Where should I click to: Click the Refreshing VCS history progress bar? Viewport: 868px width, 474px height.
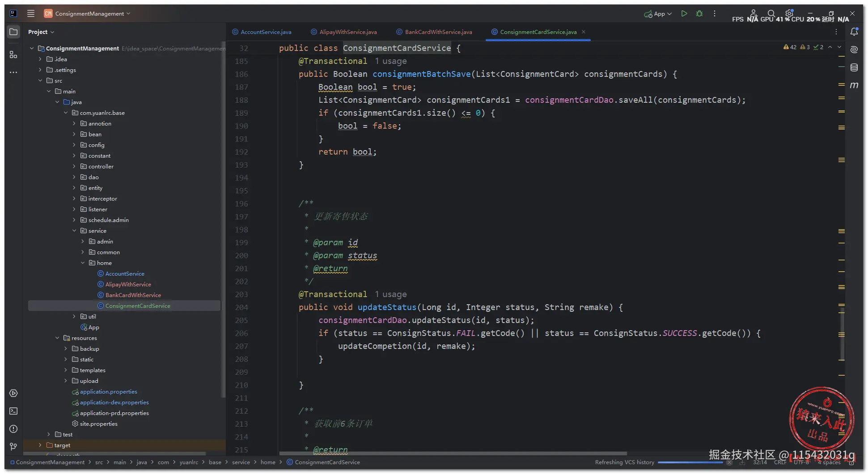690,462
